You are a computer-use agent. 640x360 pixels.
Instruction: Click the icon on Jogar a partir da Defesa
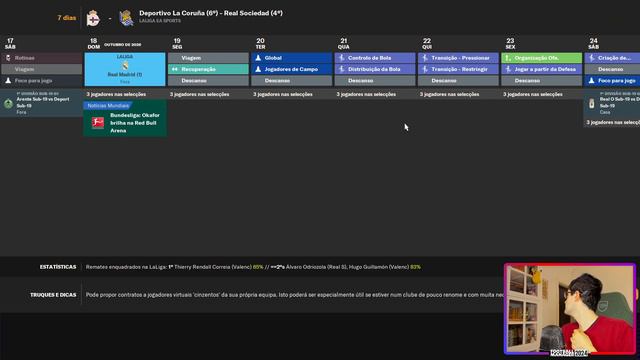click(x=508, y=69)
